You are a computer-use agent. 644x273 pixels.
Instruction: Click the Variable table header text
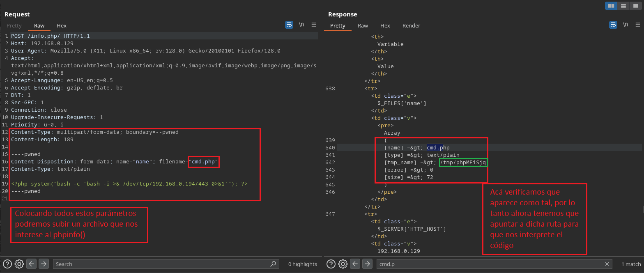[x=390, y=44]
